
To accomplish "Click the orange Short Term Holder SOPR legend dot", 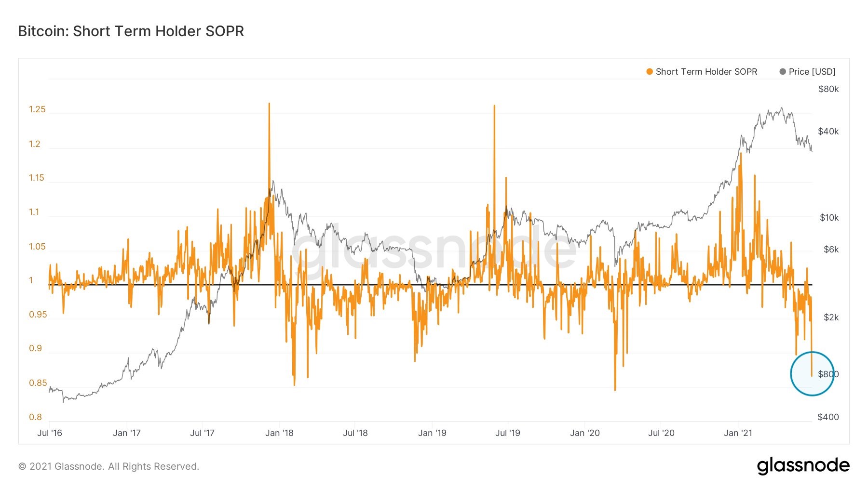I will 650,72.
